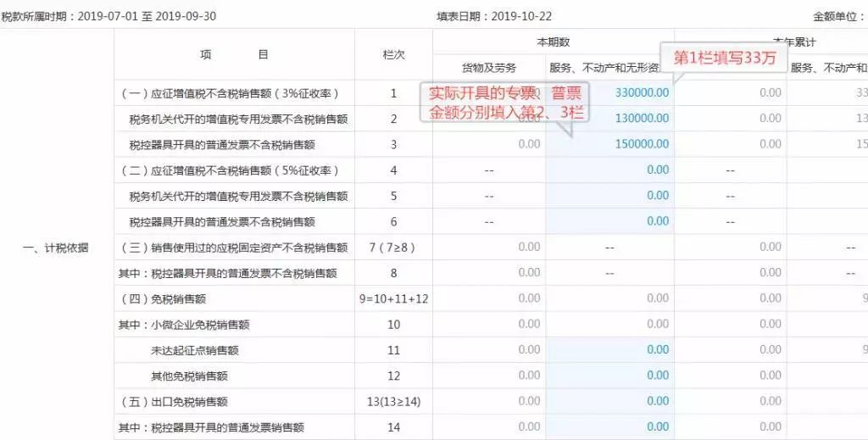Click the 13(13≥14) column number

[x=393, y=402]
